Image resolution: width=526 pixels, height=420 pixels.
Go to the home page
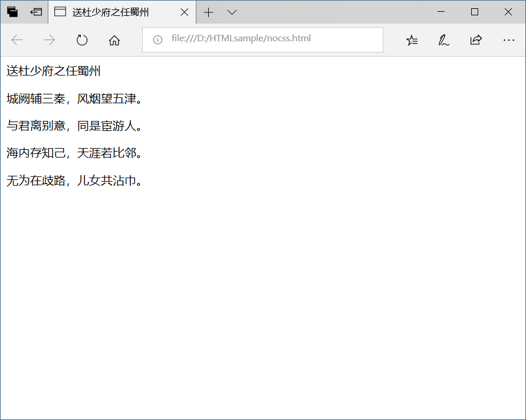[x=114, y=40]
